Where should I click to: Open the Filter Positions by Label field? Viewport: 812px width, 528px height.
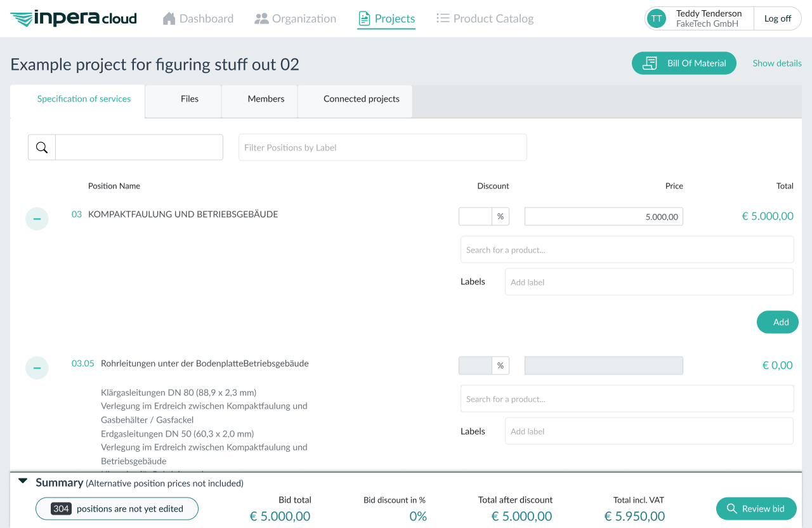383,147
